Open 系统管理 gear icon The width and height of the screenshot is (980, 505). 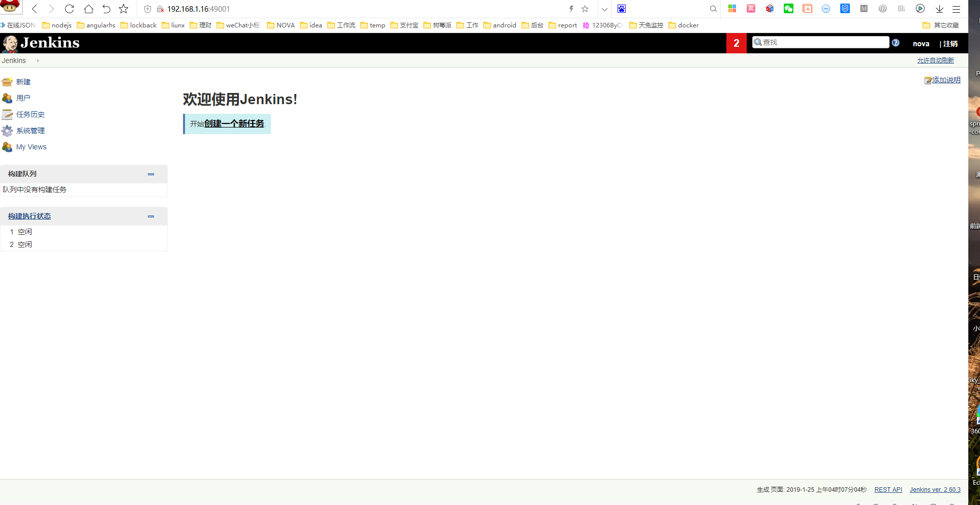click(x=7, y=131)
